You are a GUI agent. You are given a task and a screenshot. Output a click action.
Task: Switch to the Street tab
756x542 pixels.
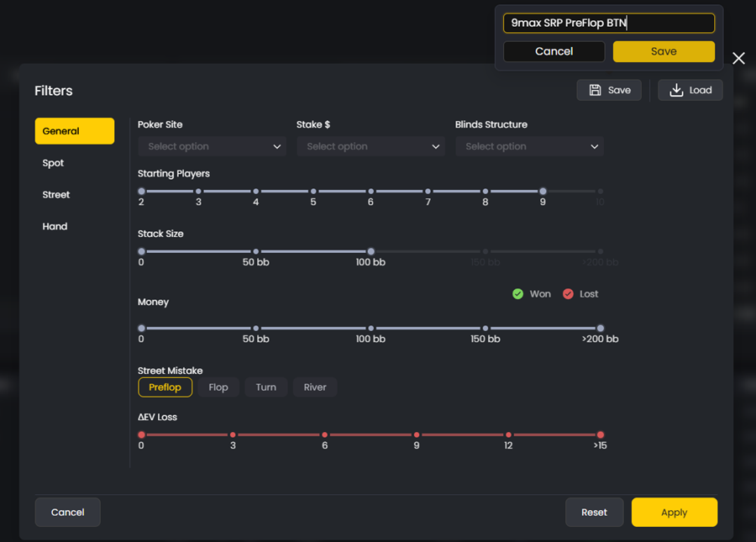click(x=74, y=194)
